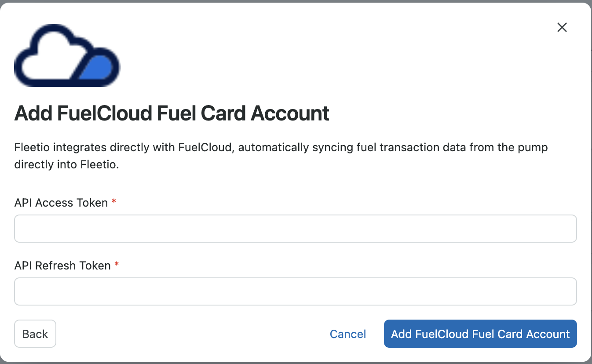Cancel adding the fuel card account
The image size is (592, 364).
(348, 334)
